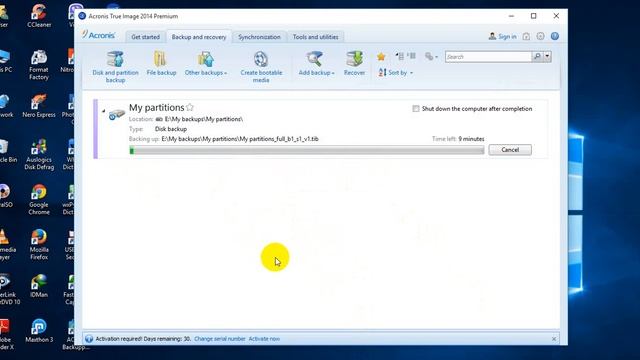The image size is (640, 360).
Task: Open CCleaner desktop shortcut
Action: 39,16
